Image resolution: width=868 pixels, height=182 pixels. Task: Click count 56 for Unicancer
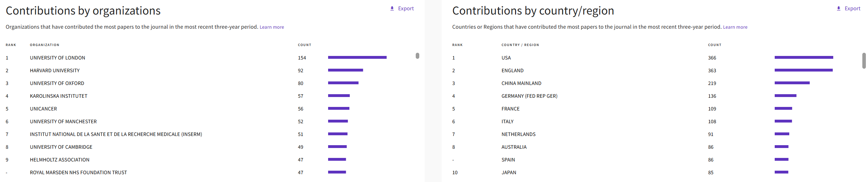(300, 109)
